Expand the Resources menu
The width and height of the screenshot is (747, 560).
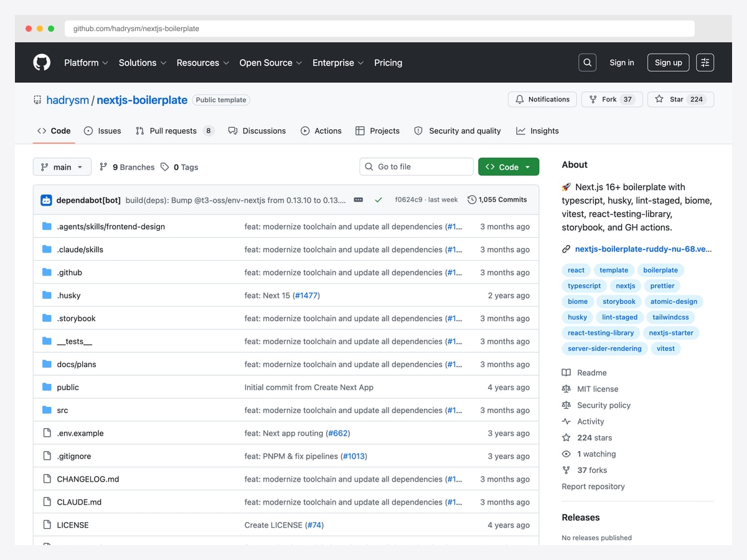coord(203,63)
